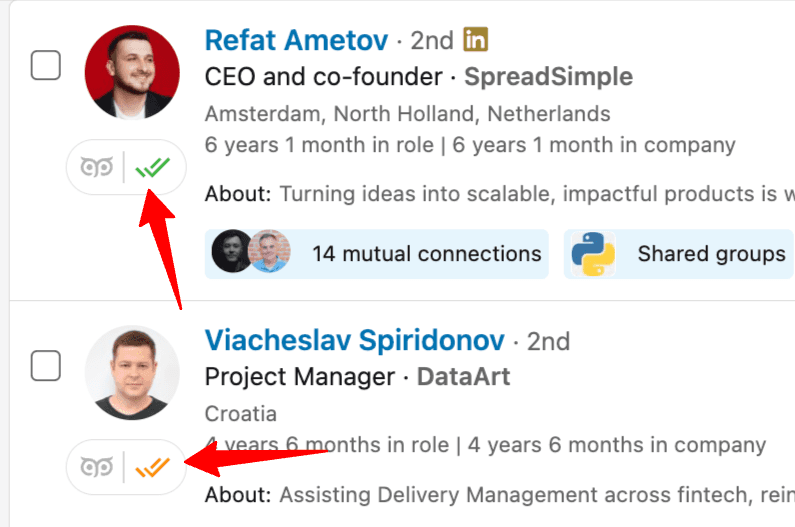
Task: Click the Python logo in Shared groups
Action: (593, 254)
